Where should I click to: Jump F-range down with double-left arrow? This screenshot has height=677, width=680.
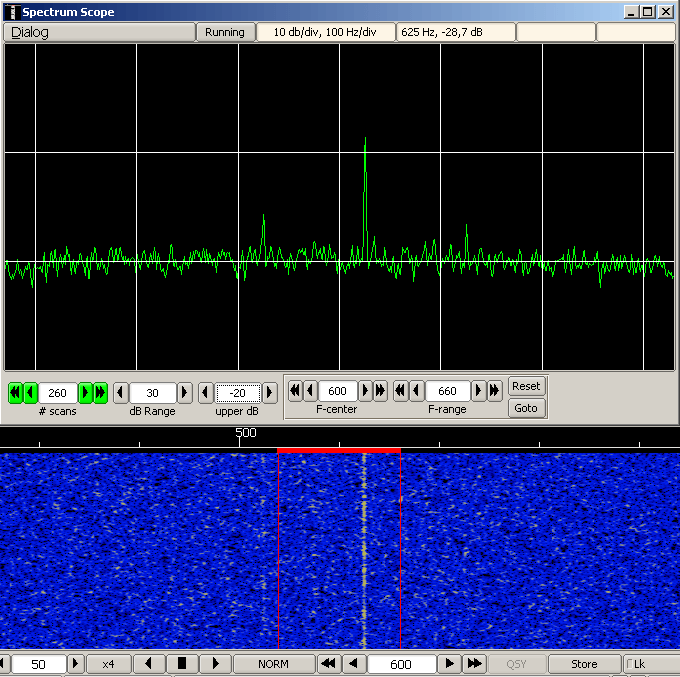click(x=400, y=391)
